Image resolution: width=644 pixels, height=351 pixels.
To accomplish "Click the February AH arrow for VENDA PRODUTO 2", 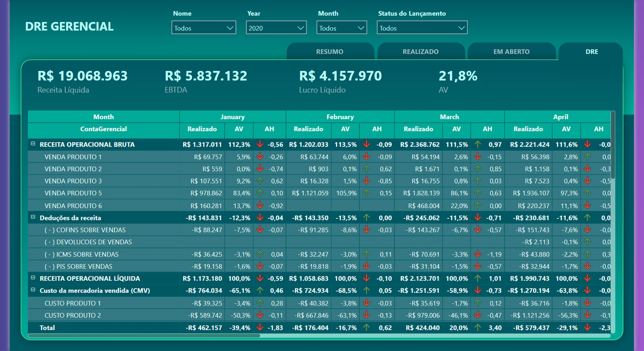I will pyautogui.click(x=366, y=169).
